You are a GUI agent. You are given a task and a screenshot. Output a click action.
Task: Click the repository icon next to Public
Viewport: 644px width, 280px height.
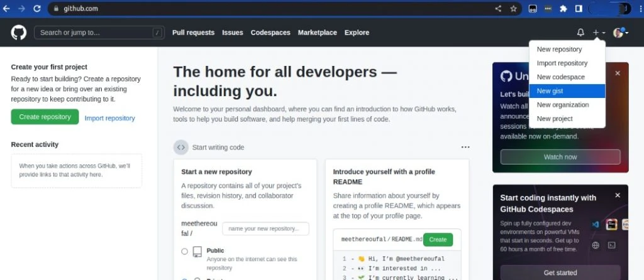point(197,252)
